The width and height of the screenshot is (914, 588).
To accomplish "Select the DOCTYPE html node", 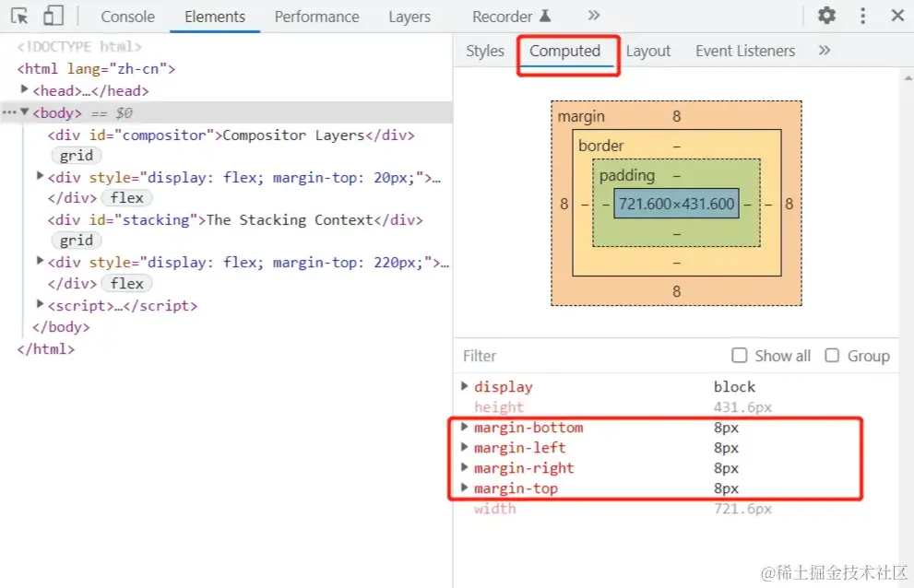I will 79,47.
